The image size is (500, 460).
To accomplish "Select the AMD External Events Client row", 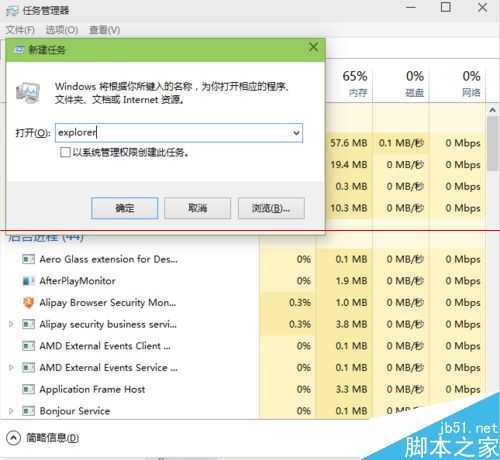I will click(x=105, y=346).
